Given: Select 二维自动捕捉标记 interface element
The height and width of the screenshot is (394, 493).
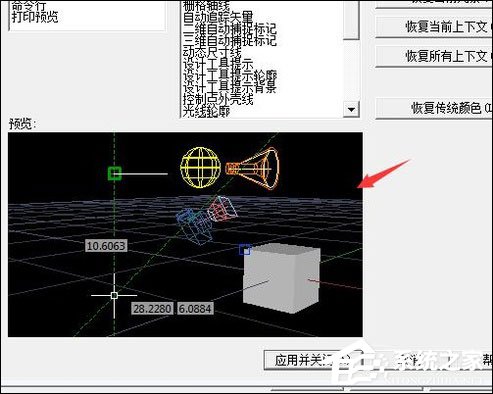Looking at the screenshot, I should [230, 29].
